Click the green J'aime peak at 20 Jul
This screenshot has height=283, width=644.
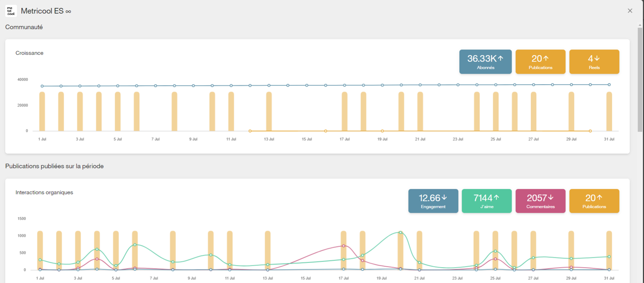pyautogui.click(x=400, y=232)
